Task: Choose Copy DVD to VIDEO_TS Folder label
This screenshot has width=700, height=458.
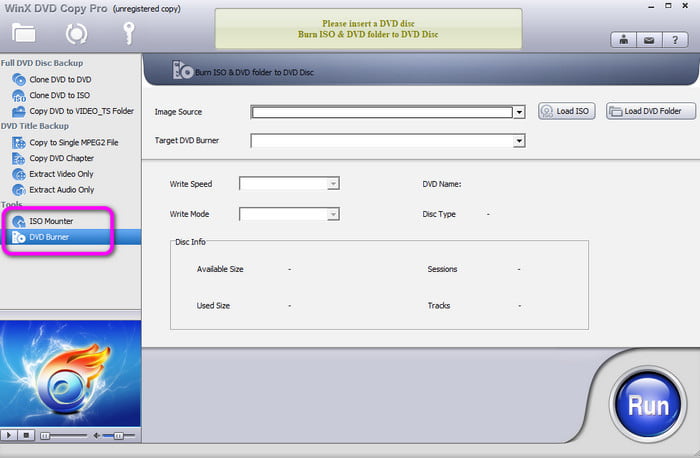Action: 82,111
